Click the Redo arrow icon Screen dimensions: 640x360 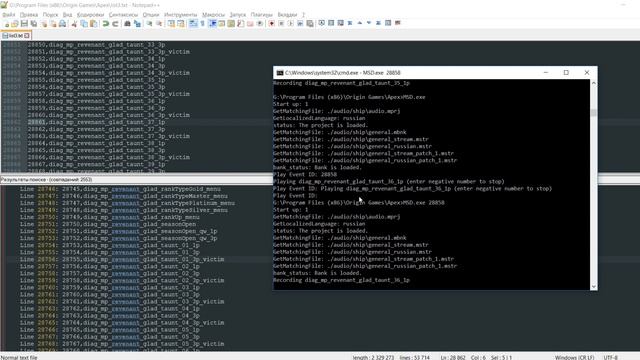click(115, 24)
